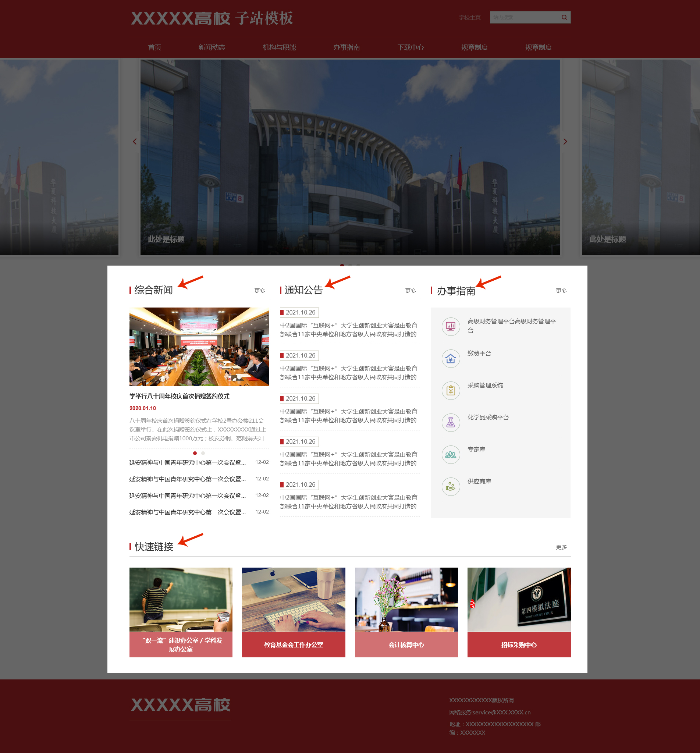Open the 供应商库 hand icon
Screen dimensions: 700x753
[x=450, y=486]
